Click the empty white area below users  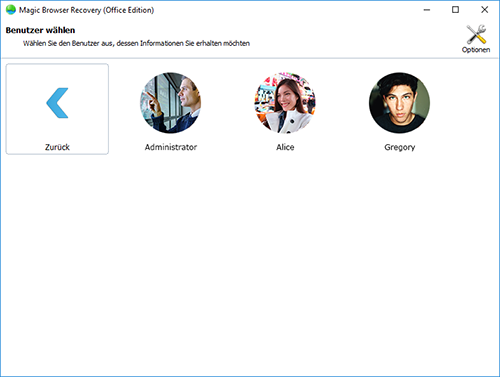tap(250, 263)
